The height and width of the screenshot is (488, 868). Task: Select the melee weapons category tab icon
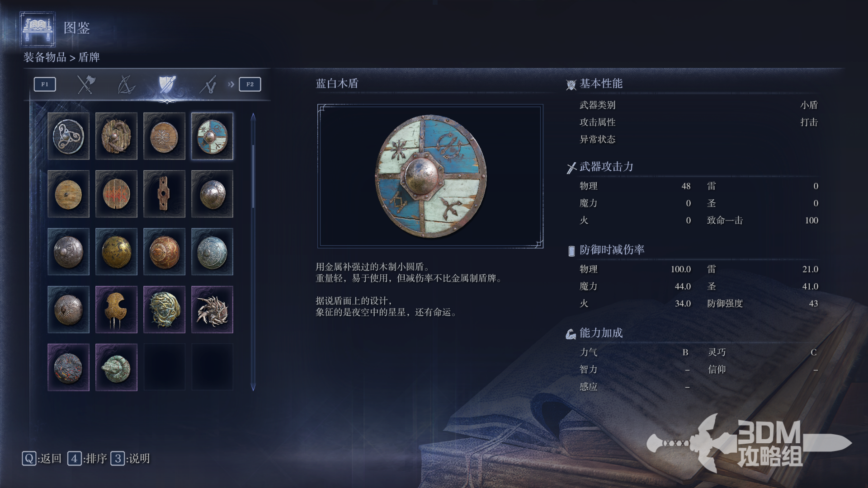tap(86, 84)
